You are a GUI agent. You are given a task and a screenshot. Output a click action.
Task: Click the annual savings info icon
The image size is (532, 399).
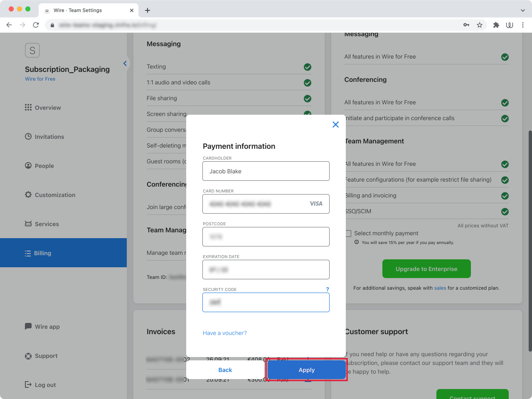click(357, 242)
